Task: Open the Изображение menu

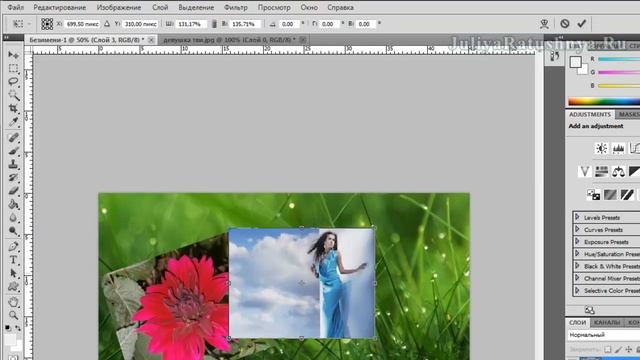Action: [119, 7]
